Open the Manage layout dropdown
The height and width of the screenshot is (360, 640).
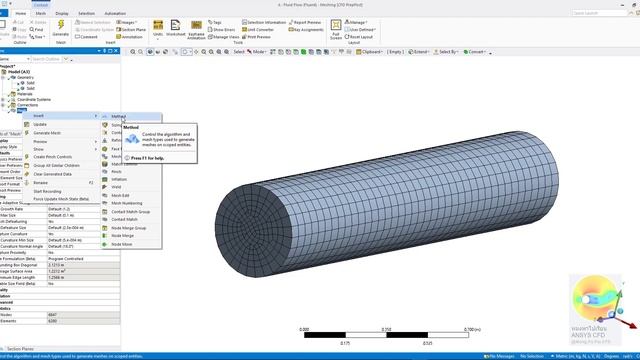tap(356, 22)
